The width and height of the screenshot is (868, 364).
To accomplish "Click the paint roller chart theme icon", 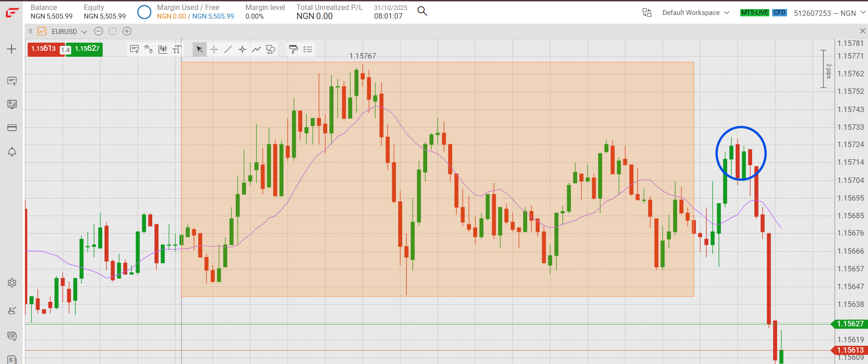I will (293, 49).
